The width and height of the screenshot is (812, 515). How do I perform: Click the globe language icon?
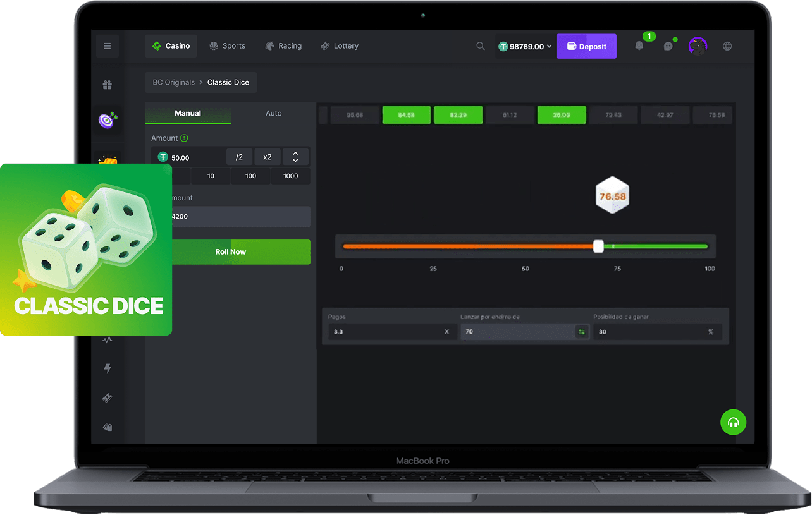tap(727, 46)
